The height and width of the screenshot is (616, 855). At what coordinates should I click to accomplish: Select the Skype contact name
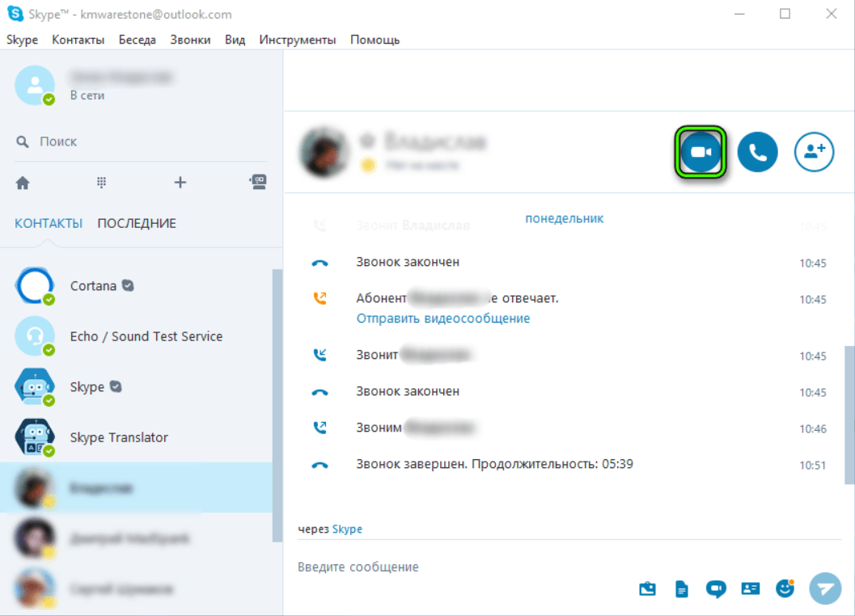(x=87, y=387)
